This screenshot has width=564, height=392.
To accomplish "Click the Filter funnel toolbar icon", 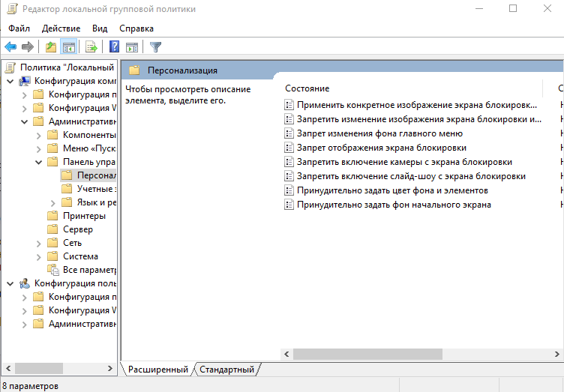I will pyautogui.click(x=155, y=46).
